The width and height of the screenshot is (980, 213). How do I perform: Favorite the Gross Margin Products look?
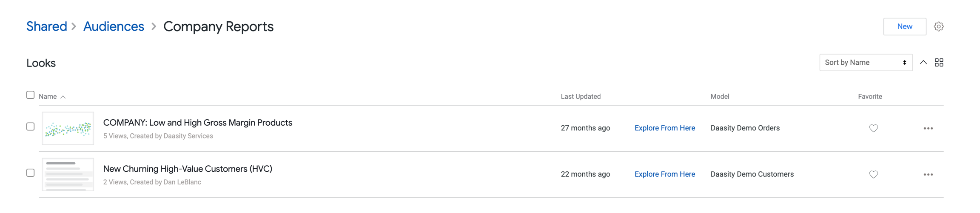point(874,128)
